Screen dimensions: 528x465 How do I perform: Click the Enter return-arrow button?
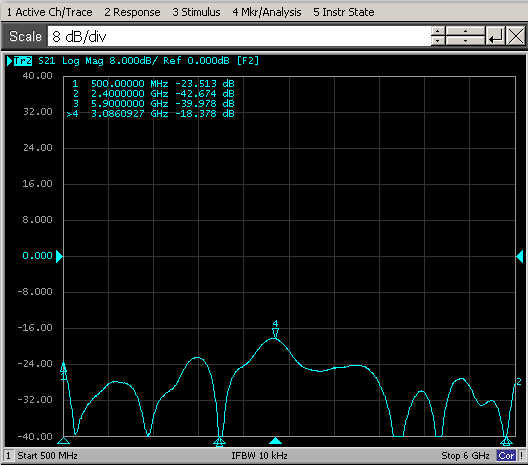(495, 36)
